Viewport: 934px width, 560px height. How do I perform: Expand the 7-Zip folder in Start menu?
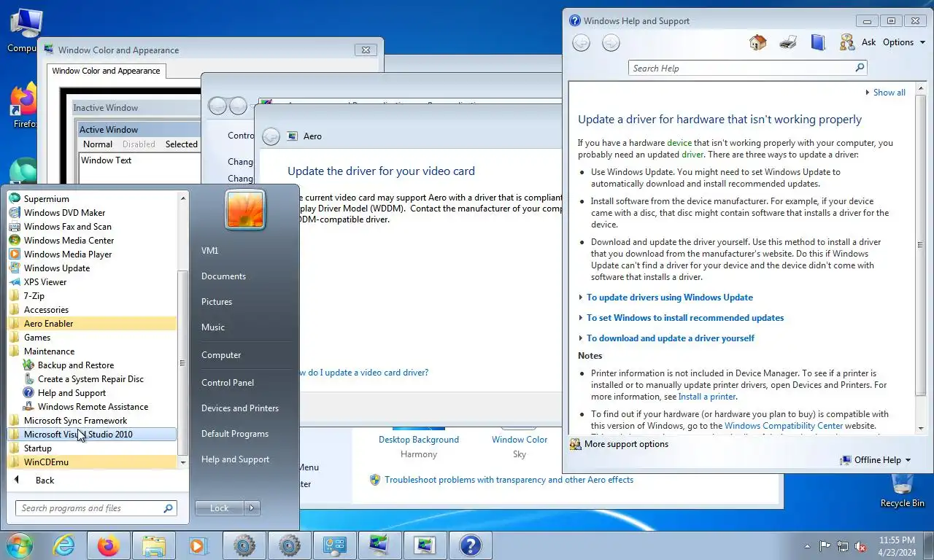[92, 295]
